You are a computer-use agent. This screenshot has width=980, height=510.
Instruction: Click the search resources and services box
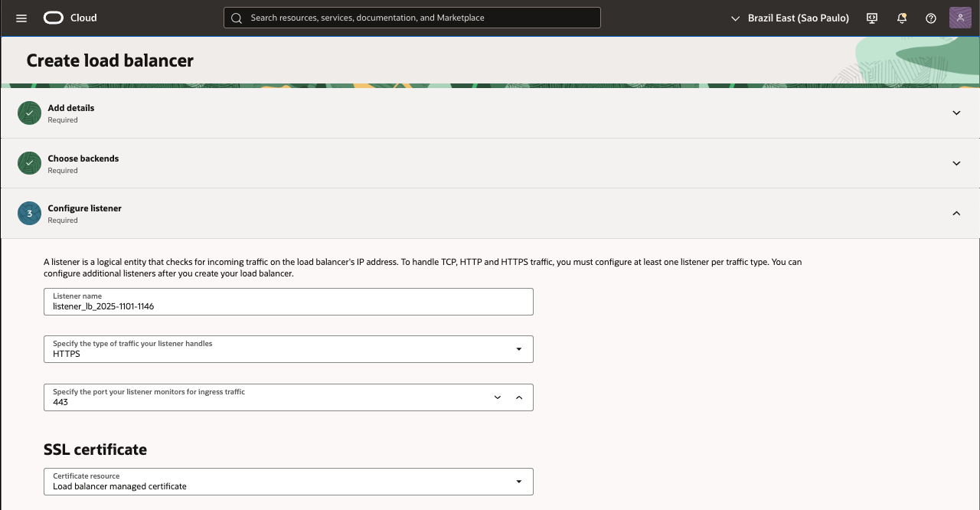click(x=412, y=18)
